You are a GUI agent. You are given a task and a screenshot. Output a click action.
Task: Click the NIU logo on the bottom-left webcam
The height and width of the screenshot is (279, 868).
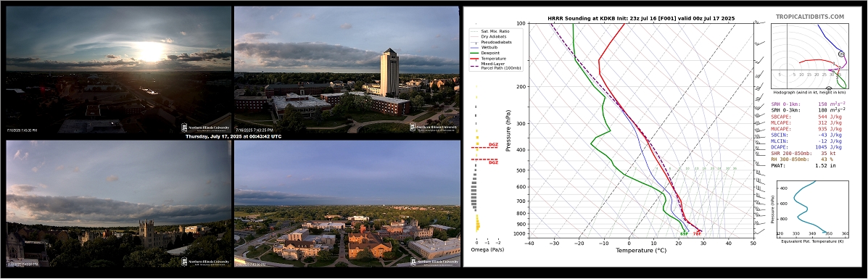pos(205,262)
